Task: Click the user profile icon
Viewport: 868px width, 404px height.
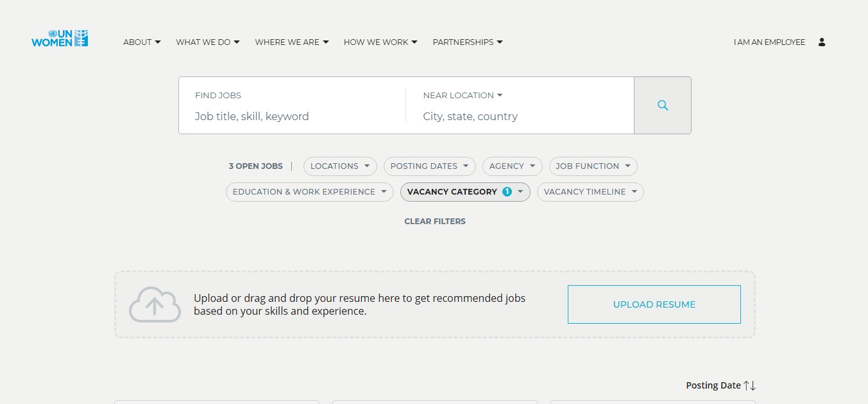Action: [822, 42]
